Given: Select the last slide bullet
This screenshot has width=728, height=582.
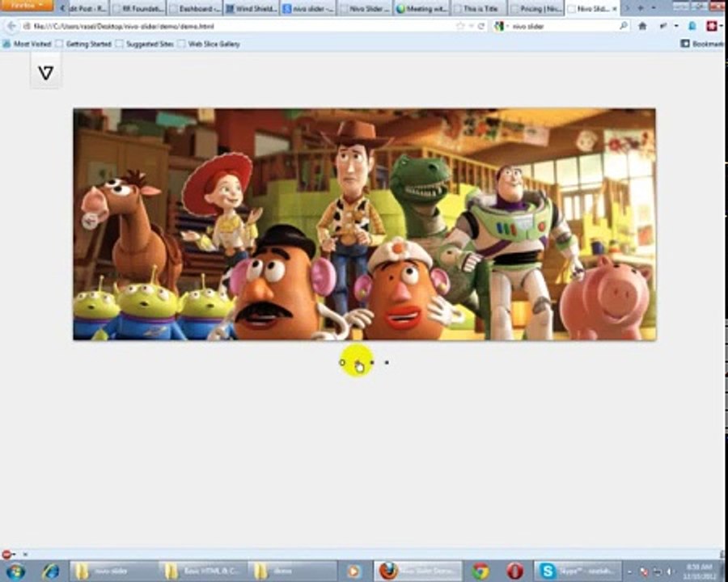Looking at the screenshot, I should (387, 362).
